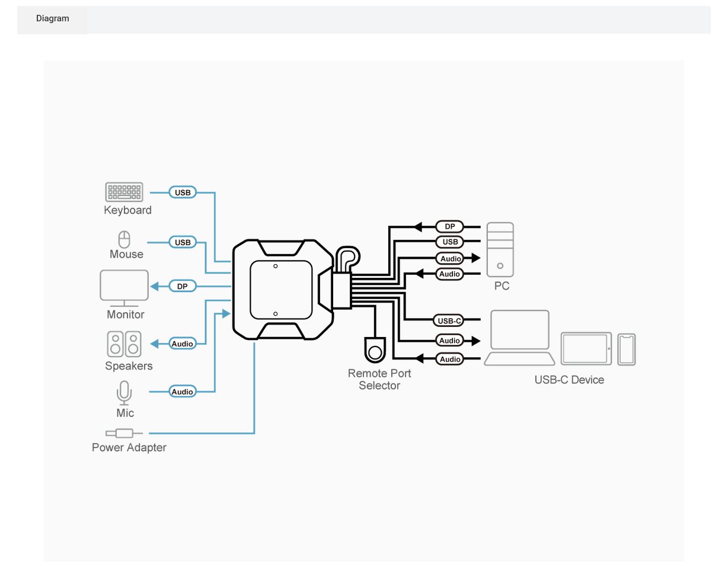Click the USB-C connection tag

click(x=449, y=320)
